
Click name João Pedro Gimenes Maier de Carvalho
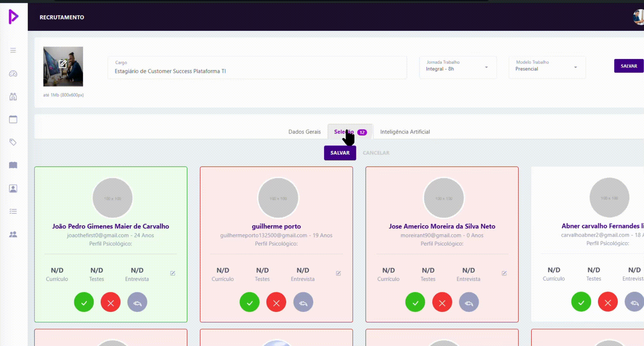pos(111,226)
